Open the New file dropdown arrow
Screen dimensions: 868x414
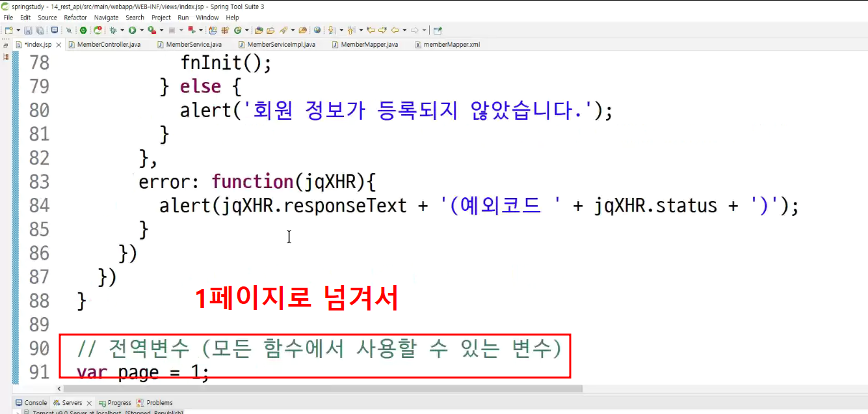pos(18,30)
